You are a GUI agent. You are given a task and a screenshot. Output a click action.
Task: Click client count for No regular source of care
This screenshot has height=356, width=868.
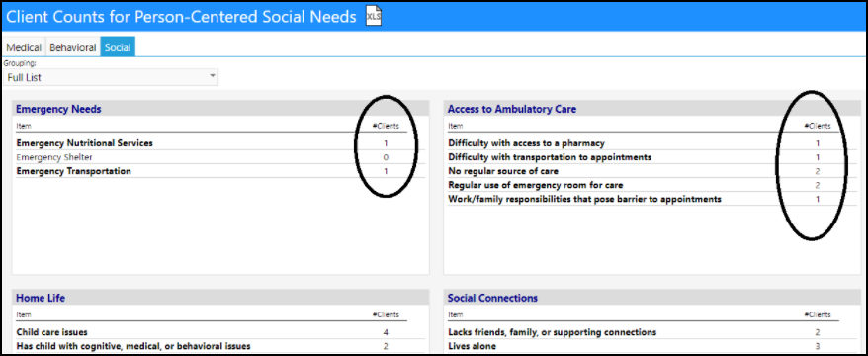(818, 171)
